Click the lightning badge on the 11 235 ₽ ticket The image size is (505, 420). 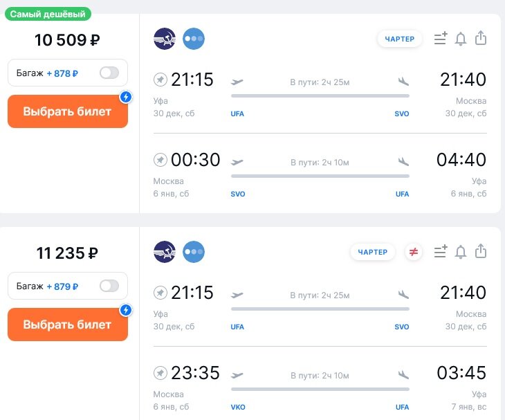point(125,310)
